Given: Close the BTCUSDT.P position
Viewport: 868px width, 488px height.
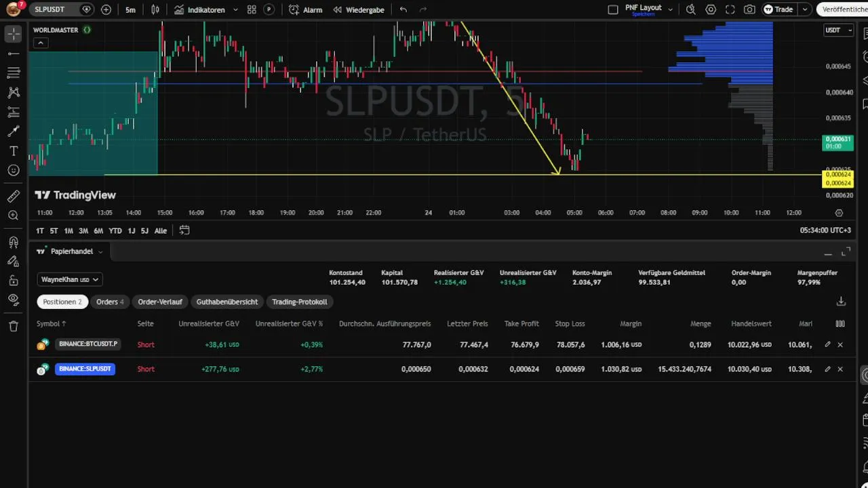Looking at the screenshot, I should point(840,344).
